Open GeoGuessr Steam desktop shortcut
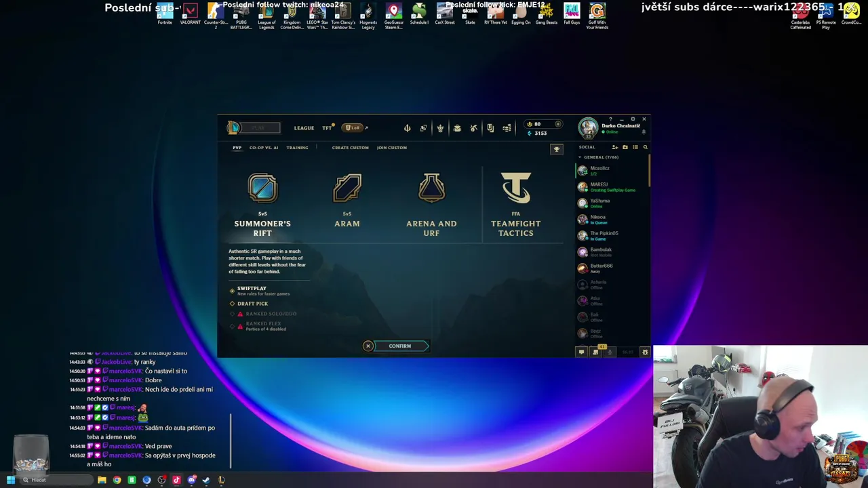Viewport: 868px width, 488px height. click(x=393, y=16)
